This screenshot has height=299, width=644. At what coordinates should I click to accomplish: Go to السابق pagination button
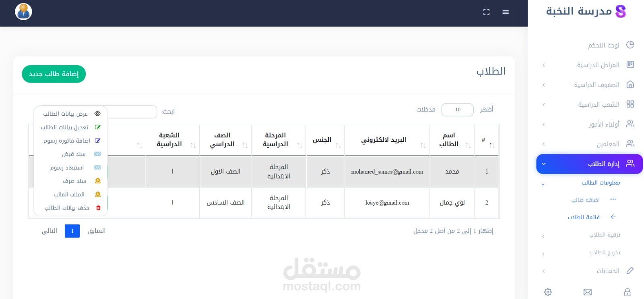(97, 231)
